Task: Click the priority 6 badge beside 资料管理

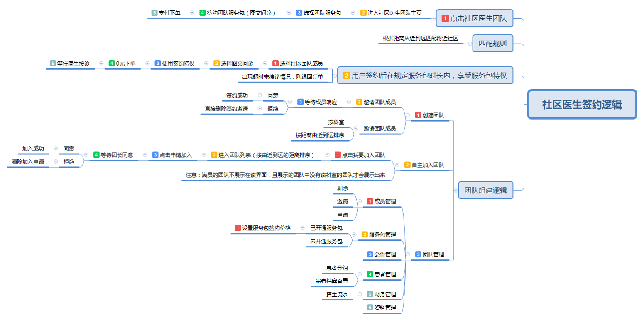Action: click(370, 308)
